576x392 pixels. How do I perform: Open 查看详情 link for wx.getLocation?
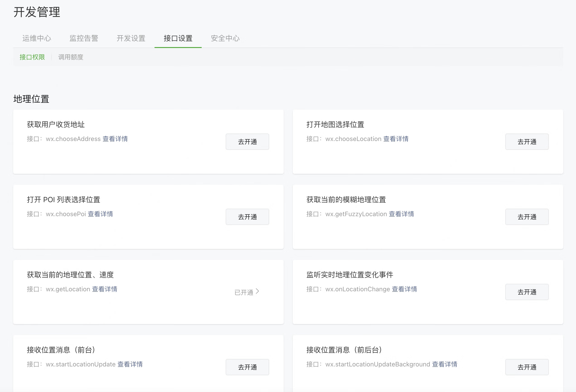tap(105, 289)
